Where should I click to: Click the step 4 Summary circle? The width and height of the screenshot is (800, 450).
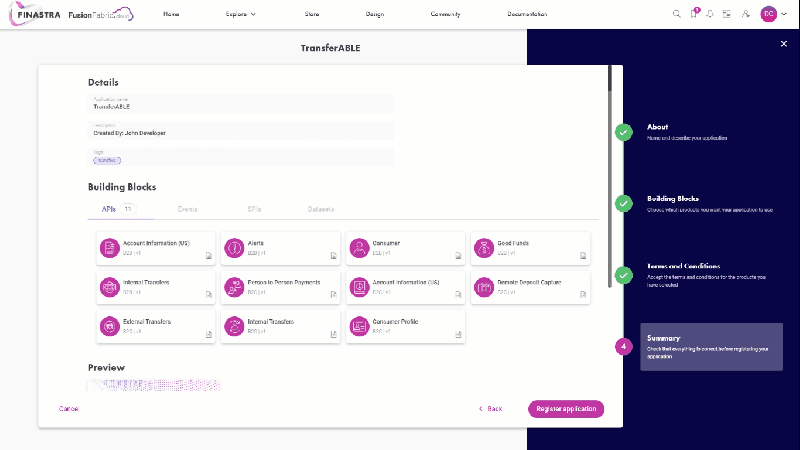[623, 346]
